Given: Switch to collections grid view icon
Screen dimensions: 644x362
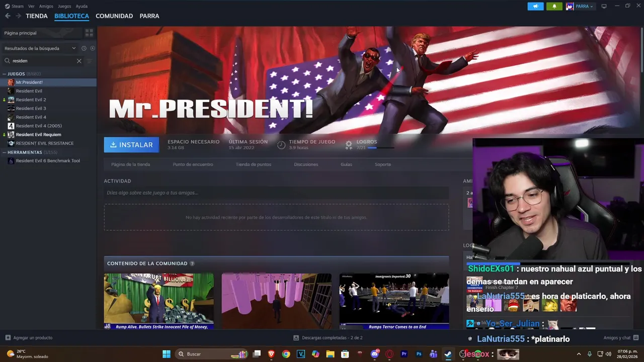Looking at the screenshot, I should click(x=89, y=33).
